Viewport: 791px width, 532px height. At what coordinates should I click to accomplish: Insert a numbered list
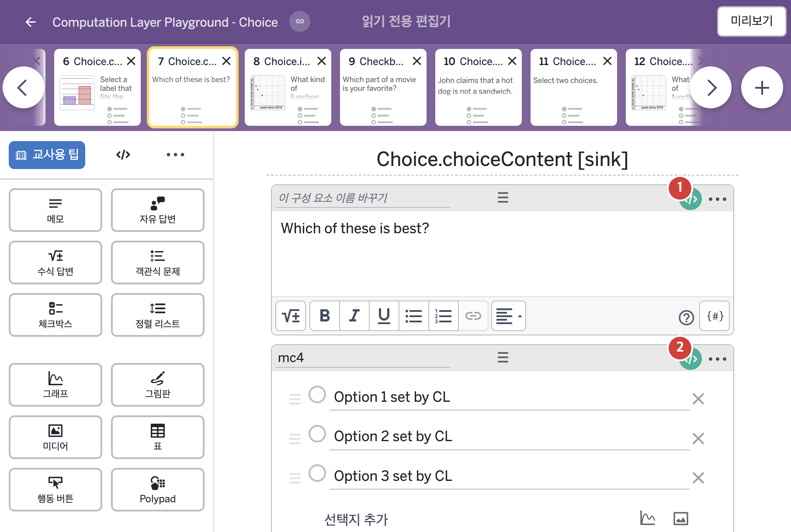point(443,316)
